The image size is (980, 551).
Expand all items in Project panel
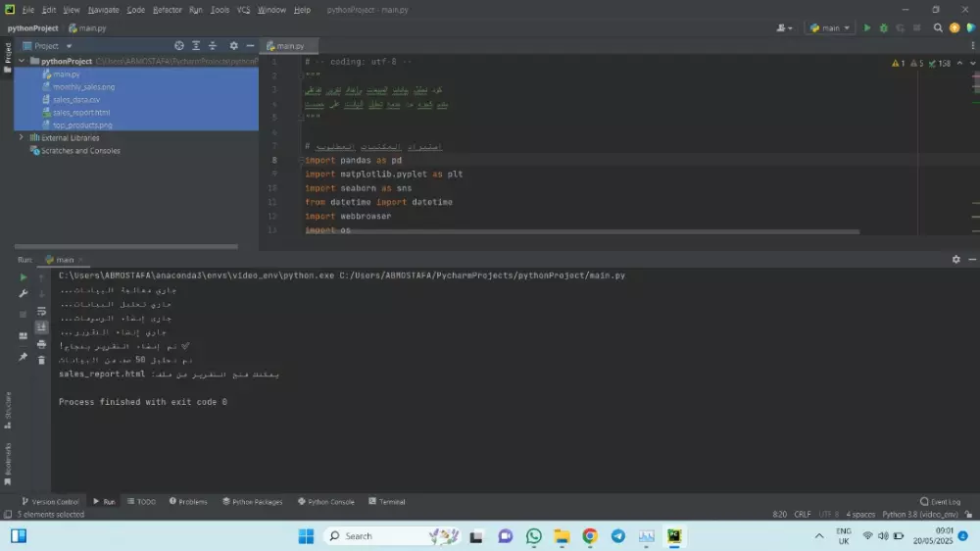(x=196, y=46)
